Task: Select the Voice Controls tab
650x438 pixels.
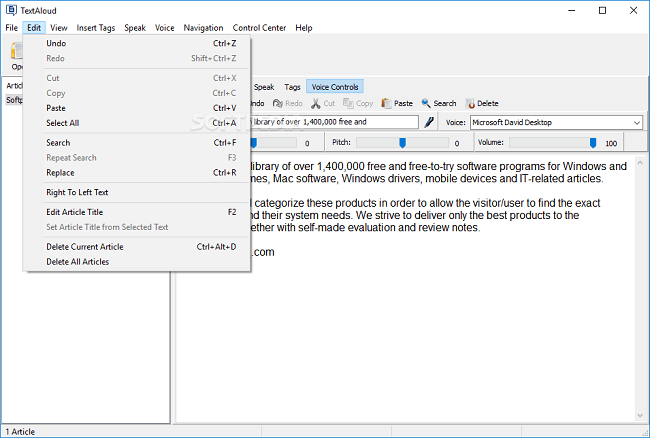Action: tap(335, 87)
